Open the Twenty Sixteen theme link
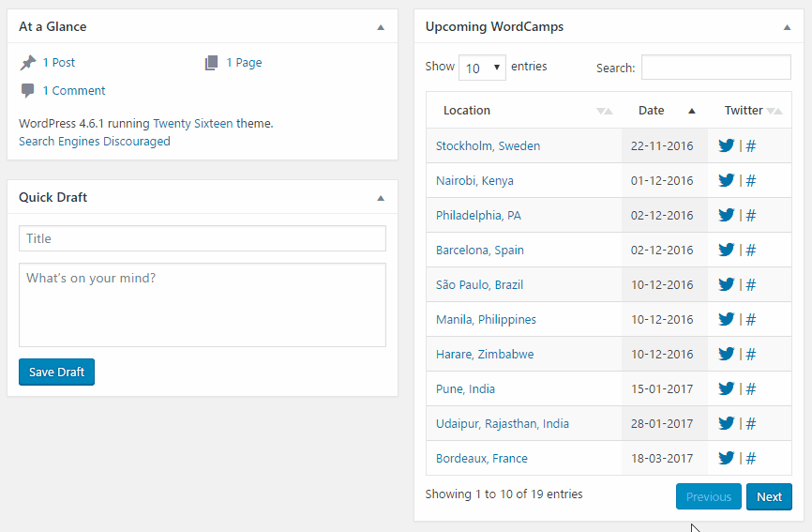Viewport: 812px width, 532px height. click(x=192, y=124)
